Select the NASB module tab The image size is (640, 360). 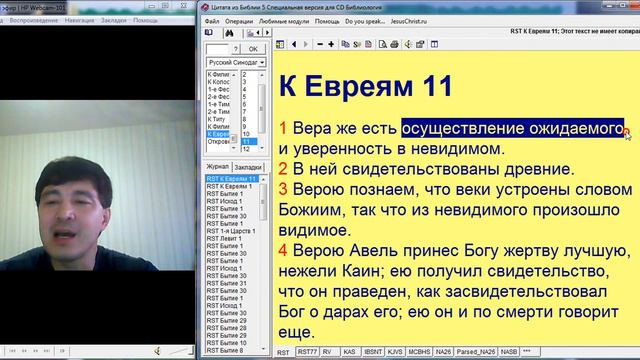[509, 351]
